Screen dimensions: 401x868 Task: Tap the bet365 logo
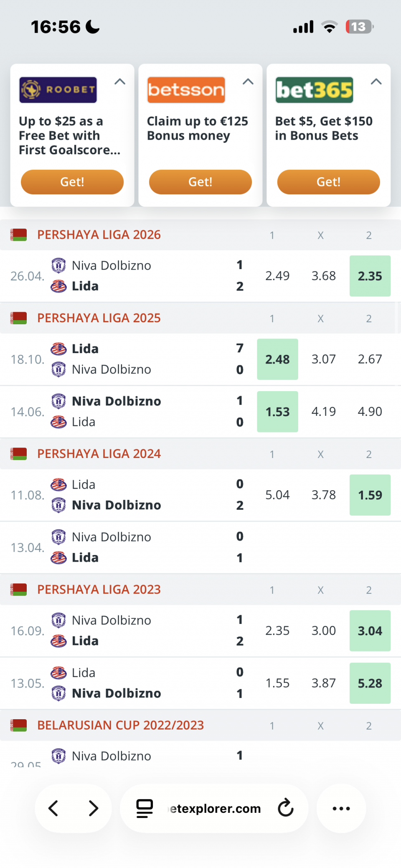pos(315,90)
